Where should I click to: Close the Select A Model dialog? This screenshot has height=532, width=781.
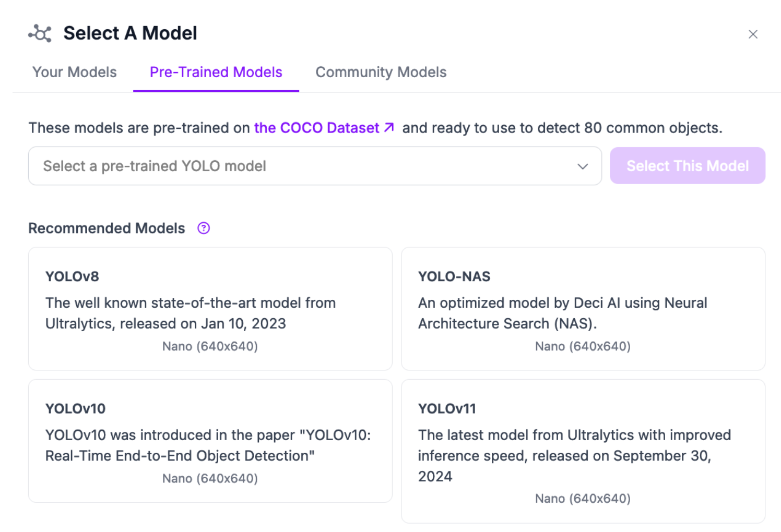pos(752,34)
